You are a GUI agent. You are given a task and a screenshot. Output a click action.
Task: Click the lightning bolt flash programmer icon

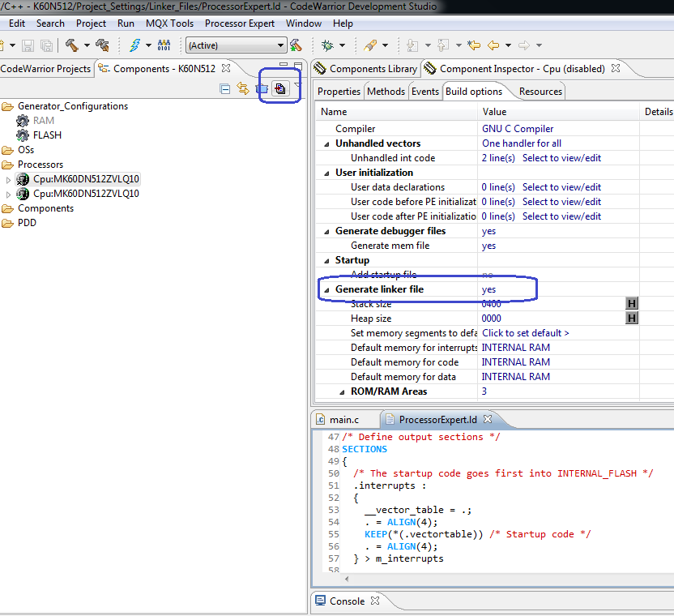(x=134, y=45)
